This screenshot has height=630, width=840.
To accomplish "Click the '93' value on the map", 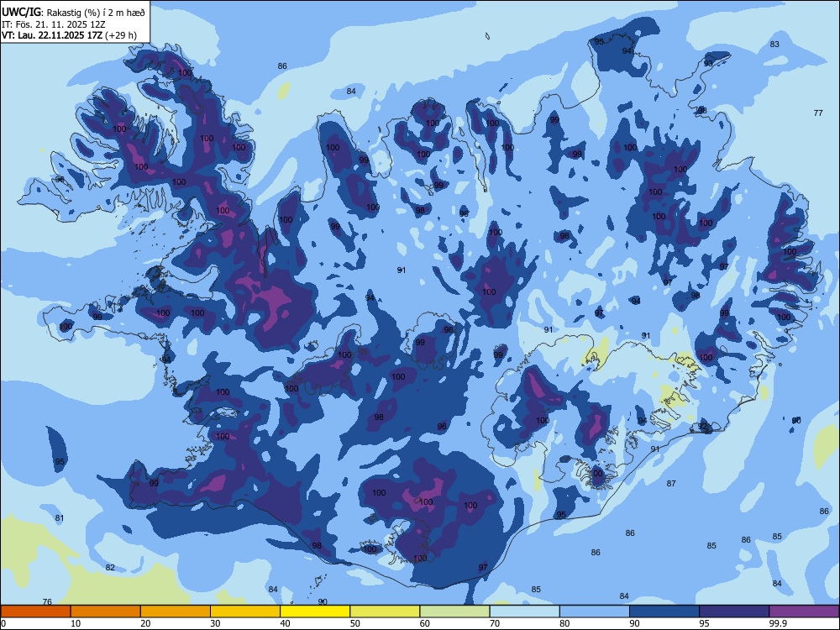I will point(708,63).
